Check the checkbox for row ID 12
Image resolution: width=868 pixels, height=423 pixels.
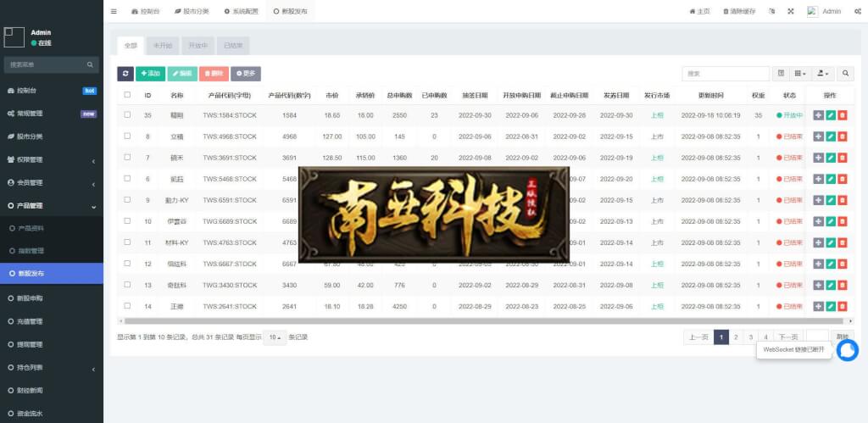[127, 264]
